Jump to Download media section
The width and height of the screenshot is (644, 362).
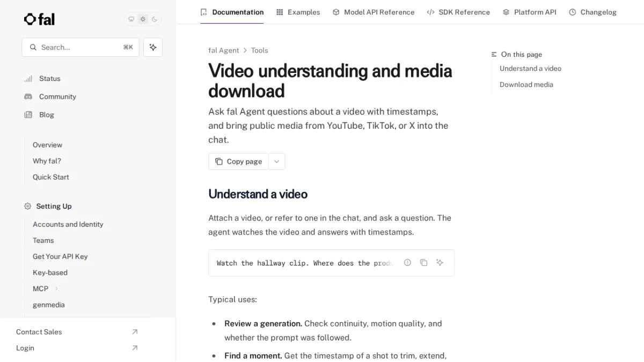click(526, 85)
